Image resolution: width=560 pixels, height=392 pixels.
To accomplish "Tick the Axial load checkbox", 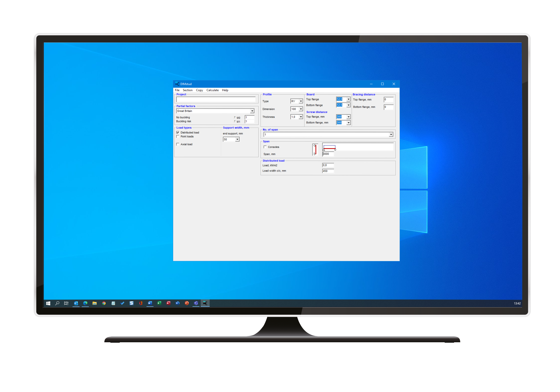I will (178, 144).
